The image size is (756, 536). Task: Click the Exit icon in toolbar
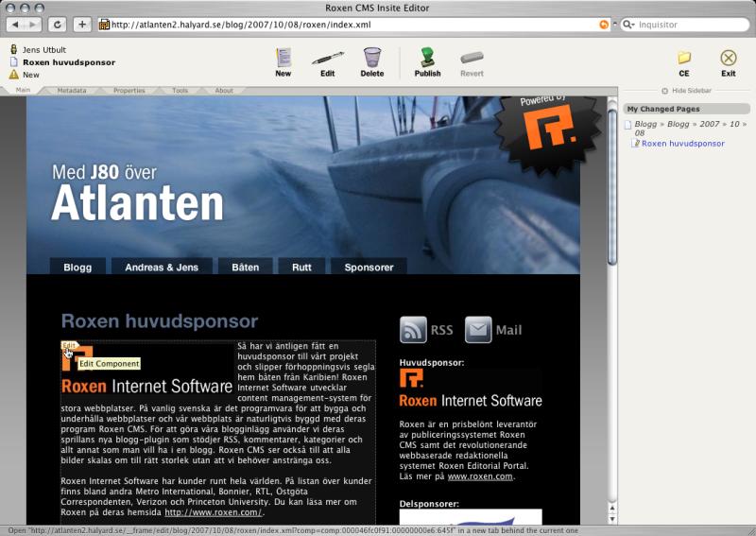coord(728,58)
